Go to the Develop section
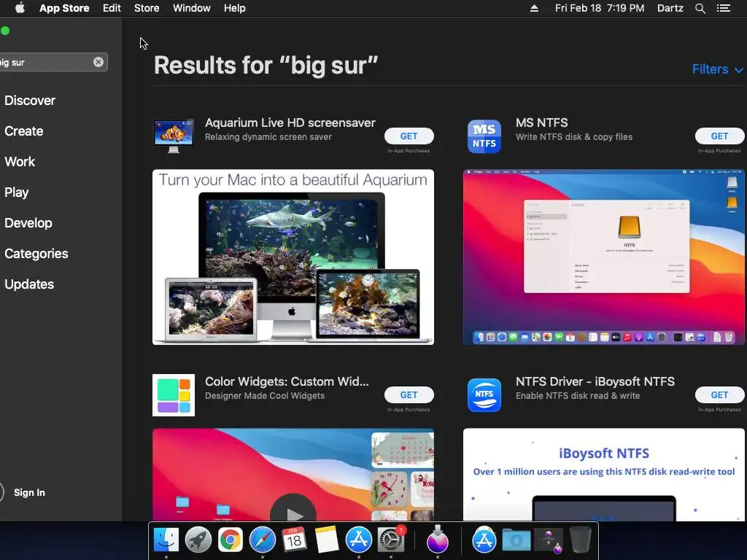 pos(28,223)
